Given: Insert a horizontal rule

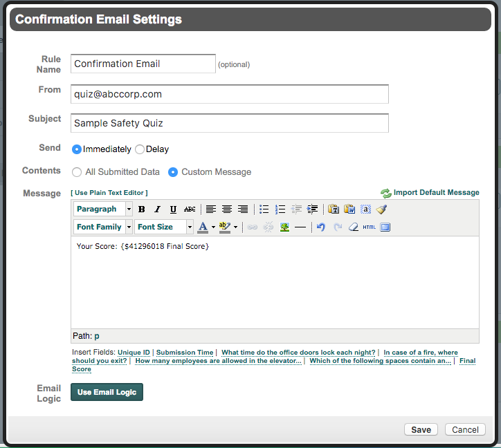Looking at the screenshot, I should coord(300,227).
